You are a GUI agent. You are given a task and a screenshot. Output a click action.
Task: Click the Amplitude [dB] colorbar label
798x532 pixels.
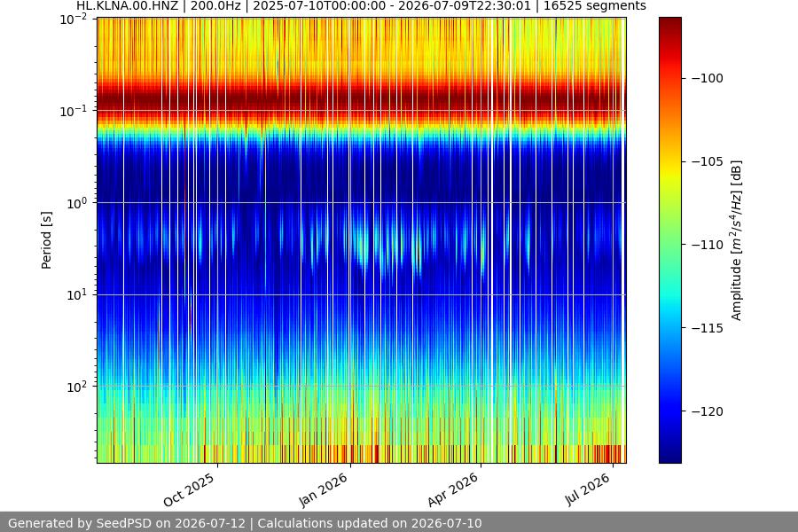[x=737, y=240]
